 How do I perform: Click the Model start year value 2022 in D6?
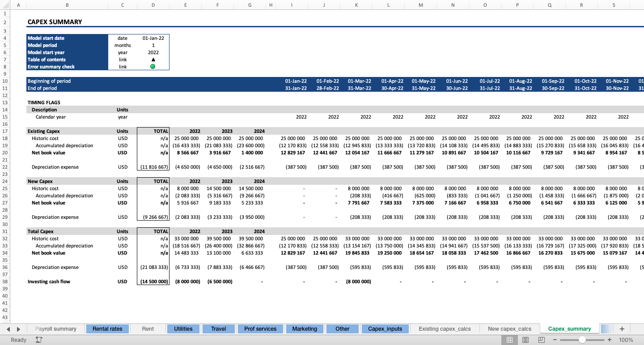coord(153,52)
